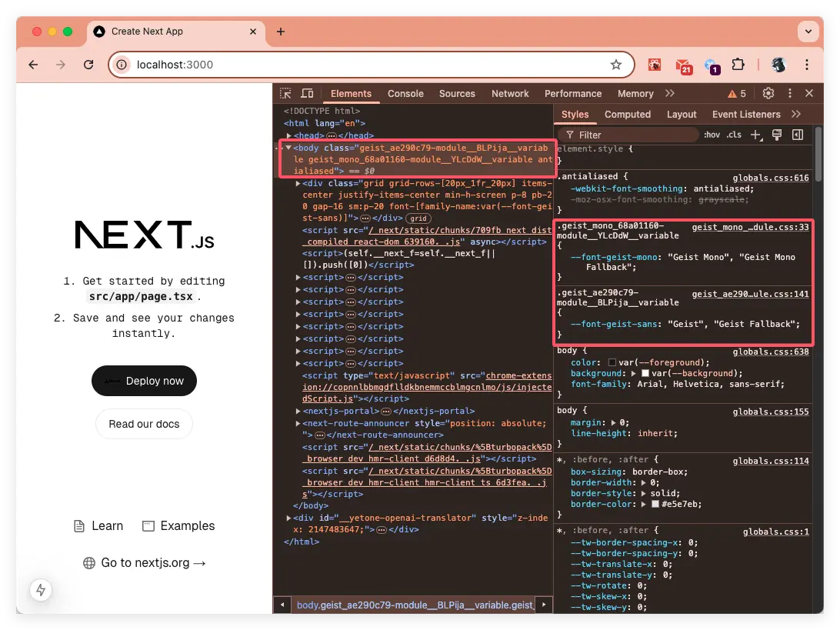Follow the Go to nextjs.org link
This screenshot has width=840, height=630.
point(145,562)
